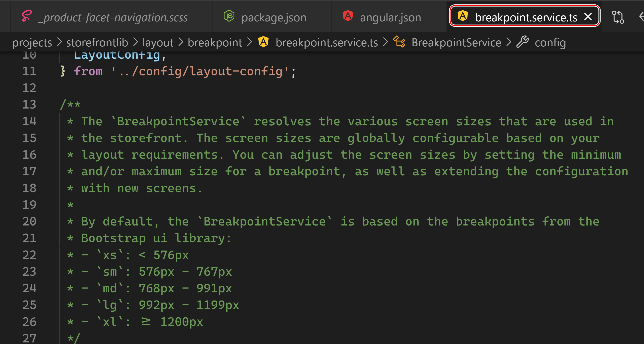The height and width of the screenshot is (344, 644).
Task: Click the Open Changes compare icon
Action: coord(618,17)
